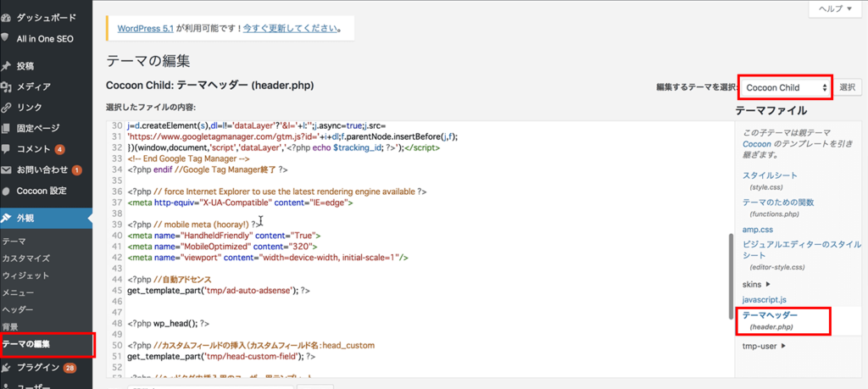Screen dimensions: 868x389
Task: Click code line 48 wp_head()
Action: pyautogui.click(x=169, y=323)
